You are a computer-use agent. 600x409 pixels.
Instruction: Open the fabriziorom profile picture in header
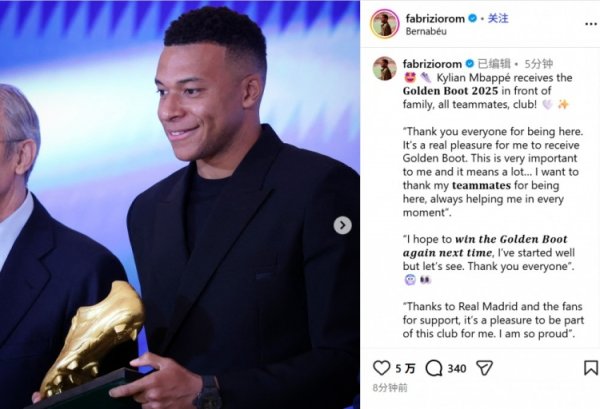click(x=384, y=24)
